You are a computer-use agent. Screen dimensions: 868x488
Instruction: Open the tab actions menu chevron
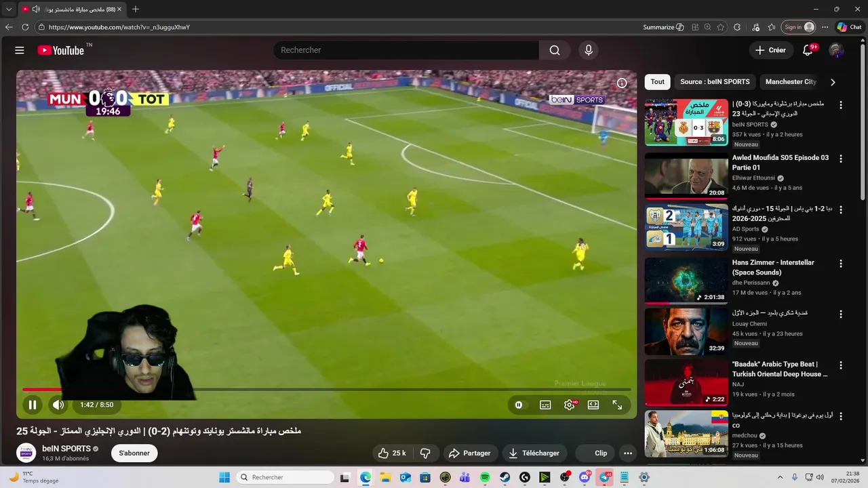tap(9, 9)
